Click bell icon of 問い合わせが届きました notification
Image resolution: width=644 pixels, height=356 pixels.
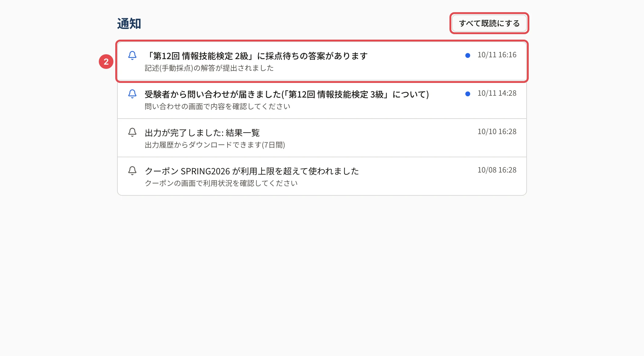[x=132, y=94]
